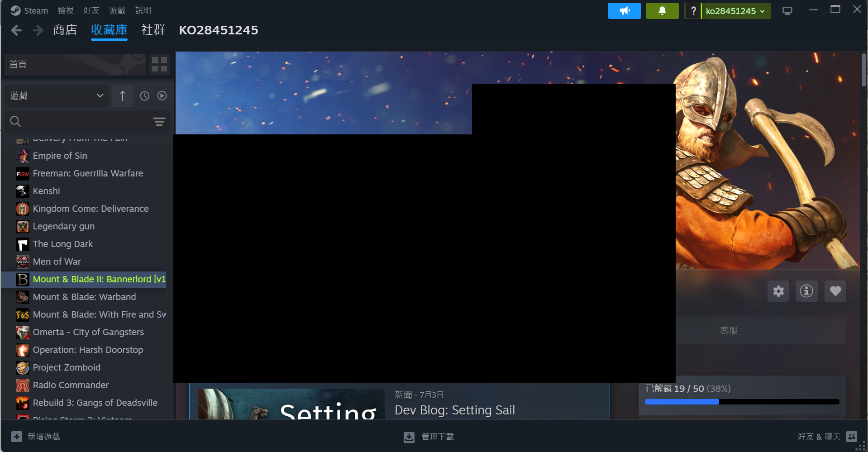Image resolution: width=868 pixels, height=452 pixels.
Task: Click the 首頁 library home button
Action: click(76, 64)
